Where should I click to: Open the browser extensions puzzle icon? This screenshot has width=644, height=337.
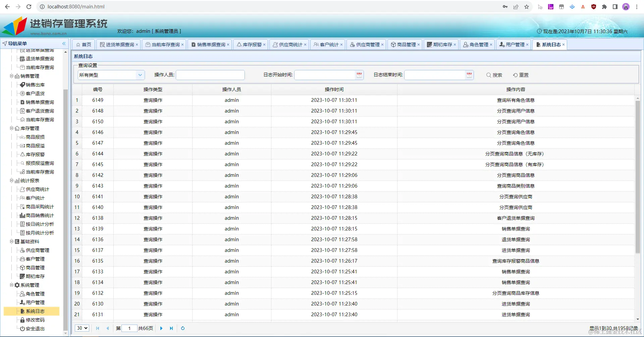604,7
